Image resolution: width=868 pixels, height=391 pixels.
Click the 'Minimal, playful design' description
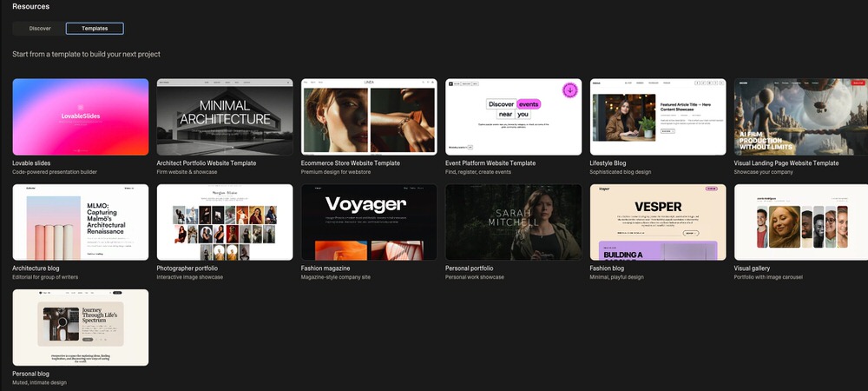click(x=616, y=277)
